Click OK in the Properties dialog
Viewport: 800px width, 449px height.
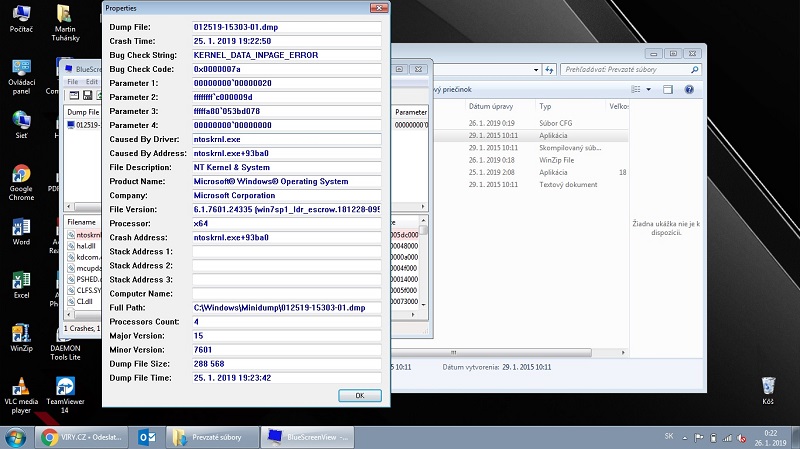coord(360,396)
